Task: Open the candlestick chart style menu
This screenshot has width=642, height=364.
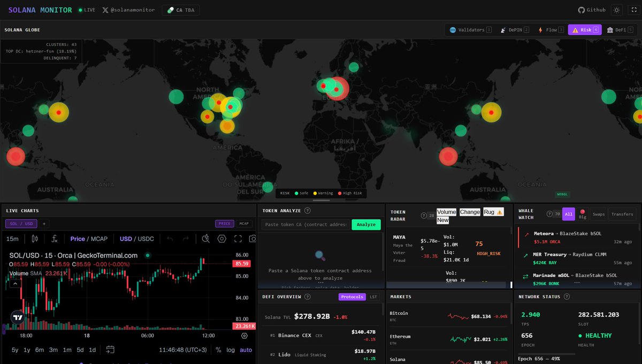Action: click(35, 239)
